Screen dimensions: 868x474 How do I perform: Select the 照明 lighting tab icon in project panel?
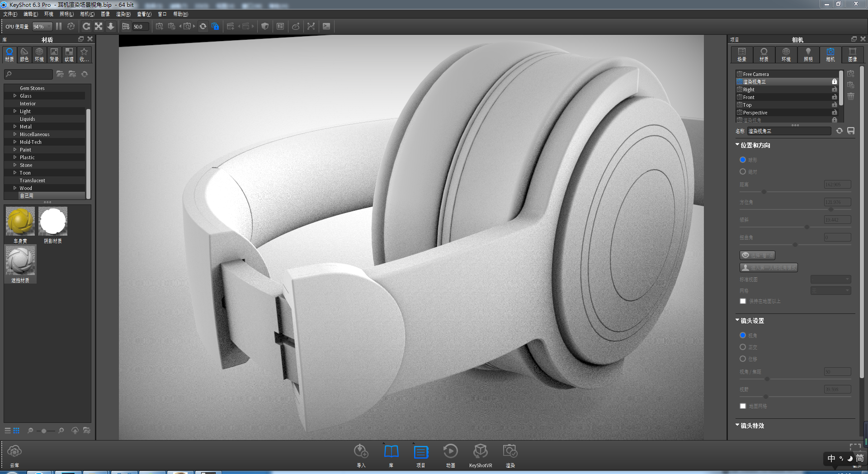[808, 54]
